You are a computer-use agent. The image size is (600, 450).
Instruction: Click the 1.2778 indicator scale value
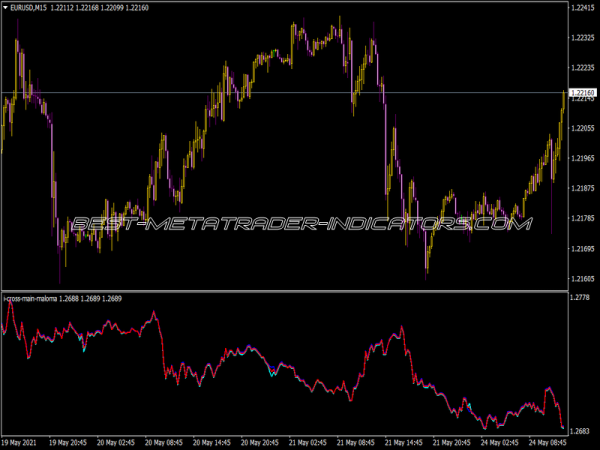coord(580,299)
